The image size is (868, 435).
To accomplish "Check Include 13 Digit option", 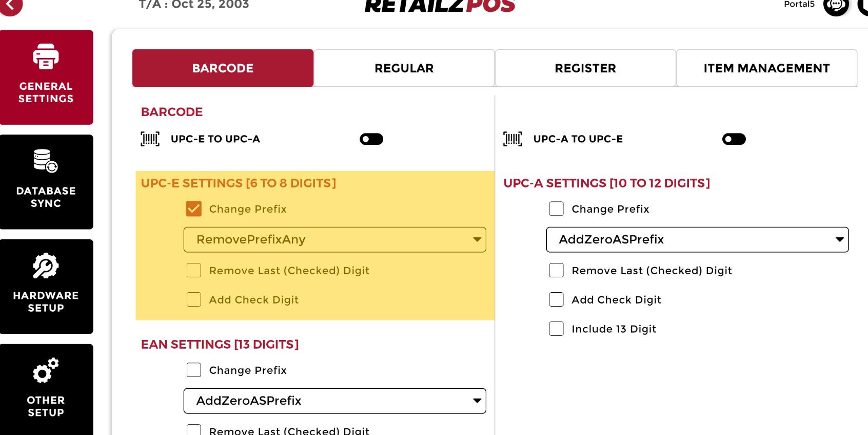I will click(x=557, y=329).
